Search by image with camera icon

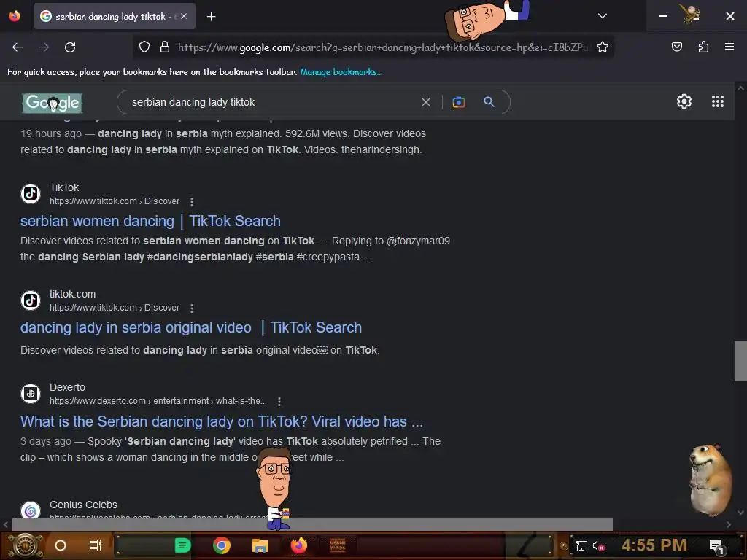point(458,102)
